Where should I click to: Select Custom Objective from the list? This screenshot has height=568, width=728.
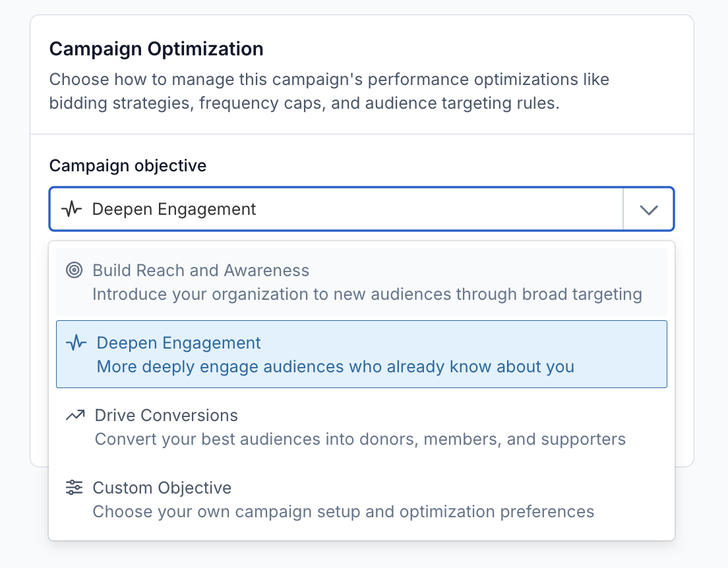coord(361,499)
